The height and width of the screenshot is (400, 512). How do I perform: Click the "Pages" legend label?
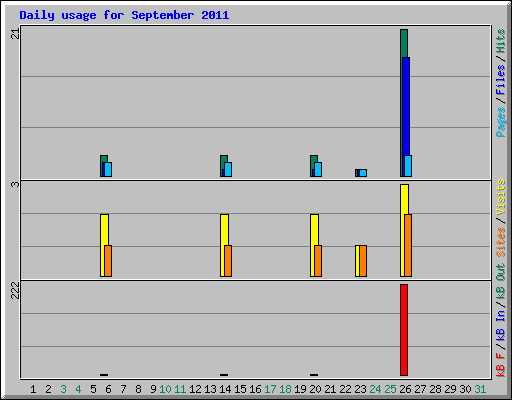click(501, 122)
